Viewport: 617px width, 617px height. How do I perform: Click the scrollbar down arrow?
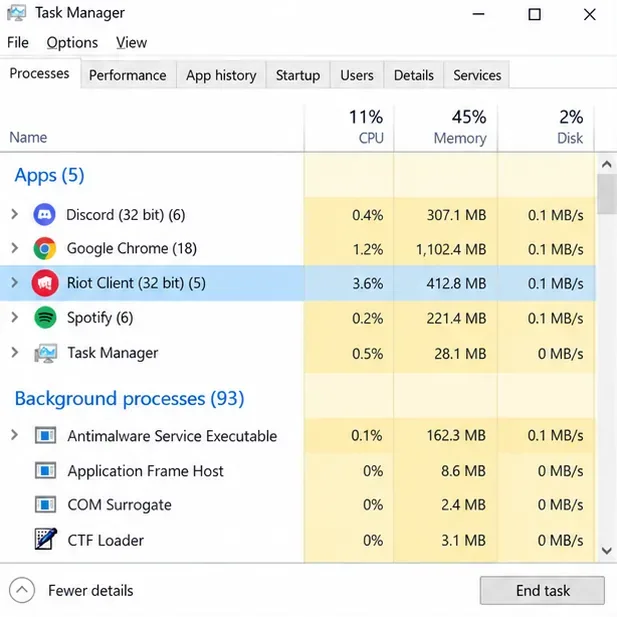(607, 550)
